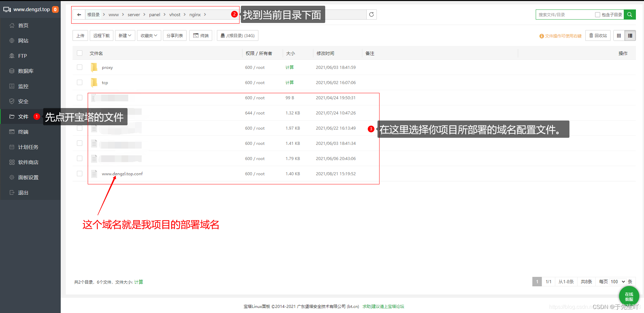Click the www breadcrumb segment

coord(114,15)
